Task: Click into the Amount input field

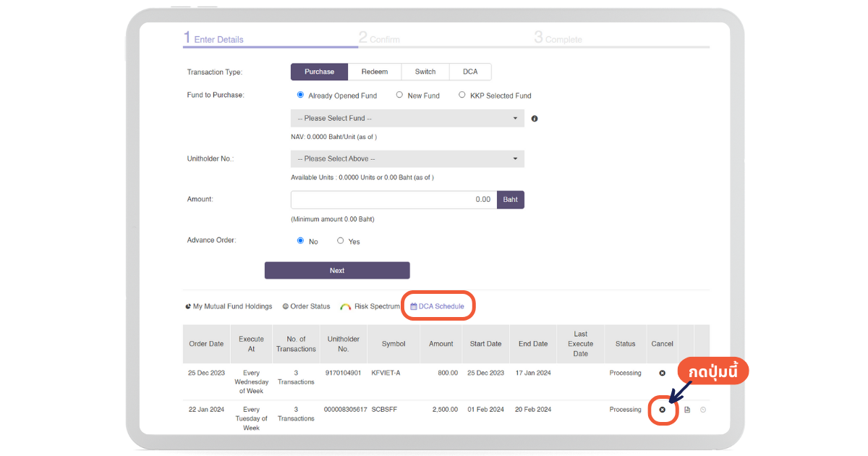Action: (393, 200)
